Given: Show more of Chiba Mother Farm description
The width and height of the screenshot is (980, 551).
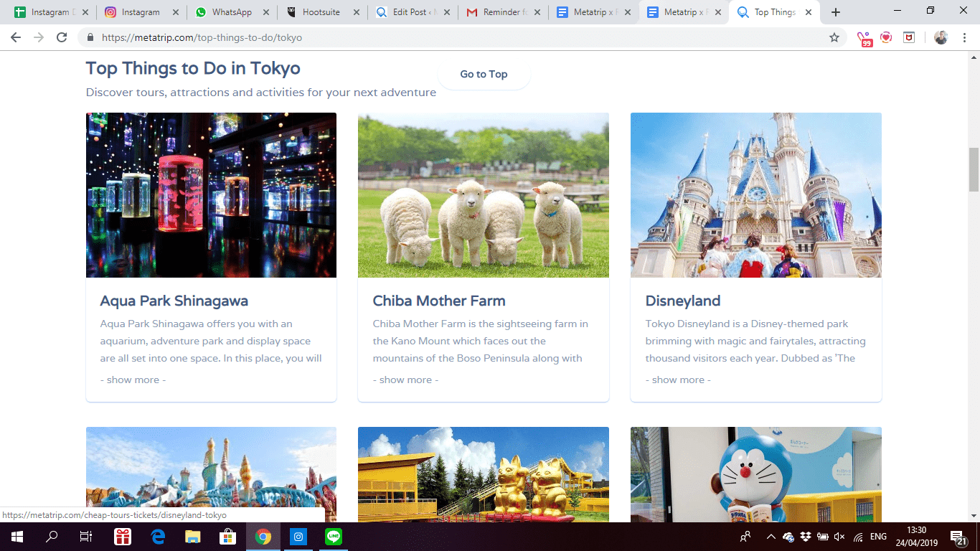Looking at the screenshot, I should tap(405, 380).
